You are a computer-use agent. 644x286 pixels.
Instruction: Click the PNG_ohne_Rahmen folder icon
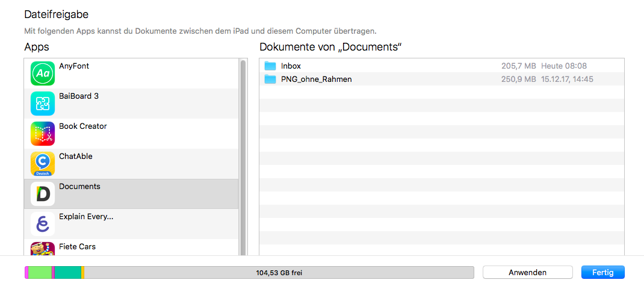pos(270,79)
